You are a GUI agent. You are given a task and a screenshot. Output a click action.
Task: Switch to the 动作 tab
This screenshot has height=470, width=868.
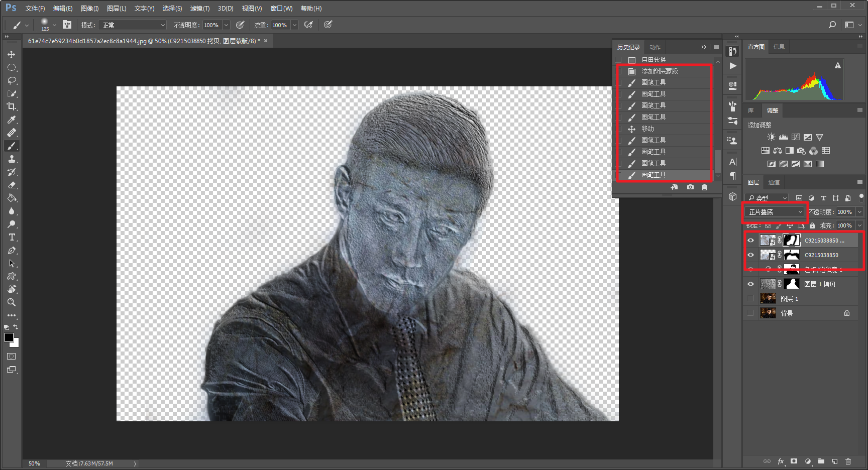pyautogui.click(x=655, y=47)
